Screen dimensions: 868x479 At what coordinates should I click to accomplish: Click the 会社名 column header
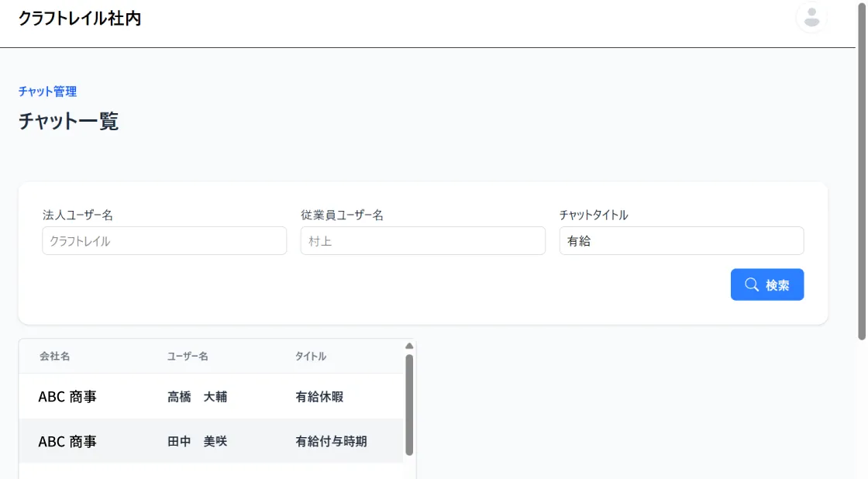pyautogui.click(x=55, y=357)
